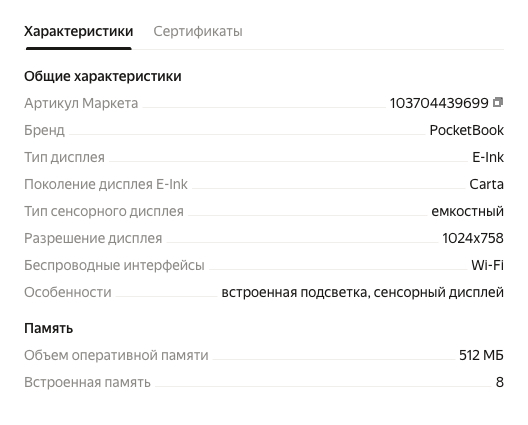Click the PocketBook brand value
Screen dimensions: 528x425
467,130
